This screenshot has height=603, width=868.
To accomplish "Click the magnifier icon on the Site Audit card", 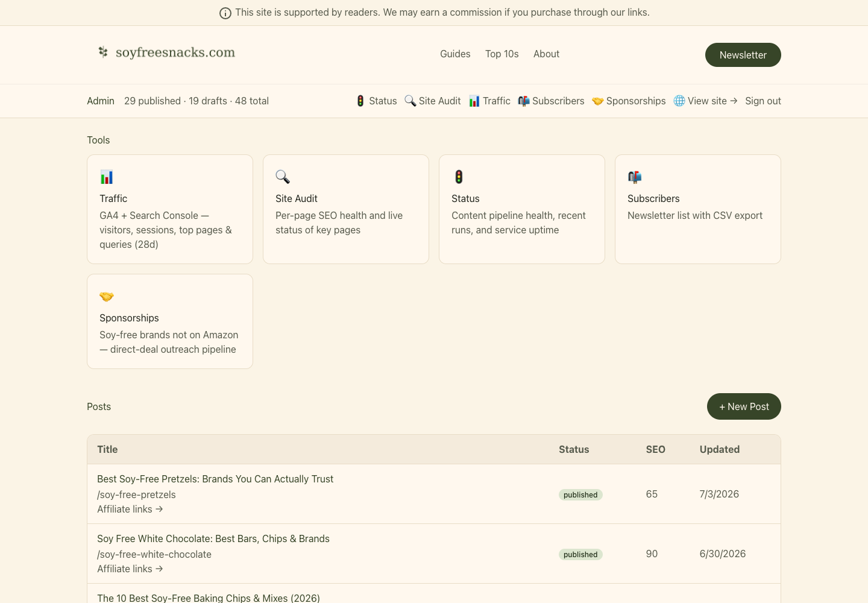I will point(283,177).
